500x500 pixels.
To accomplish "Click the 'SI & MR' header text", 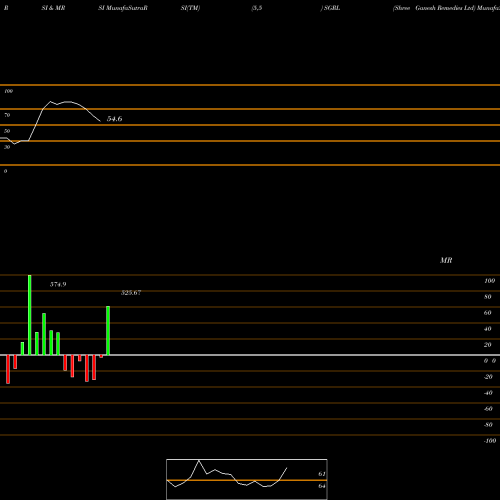I will (x=53, y=8).
